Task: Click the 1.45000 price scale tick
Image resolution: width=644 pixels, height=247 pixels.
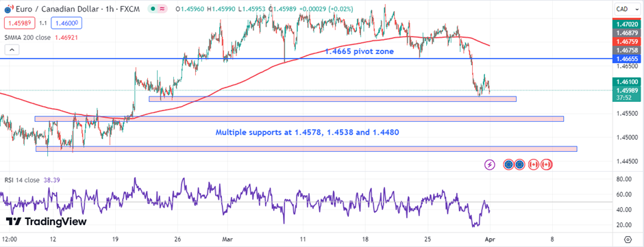Action: [x=627, y=138]
